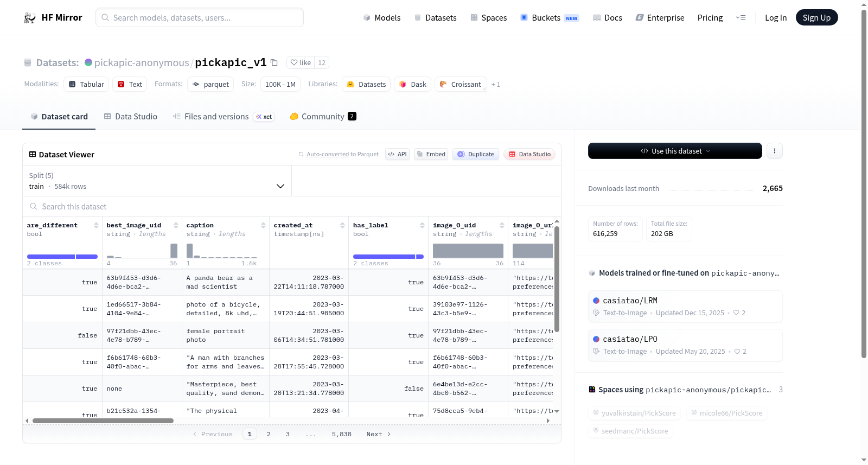Click the pickapic-anonymous avatar icon
Viewport: 868px width, 465px height.
click(x=88, y=62)
